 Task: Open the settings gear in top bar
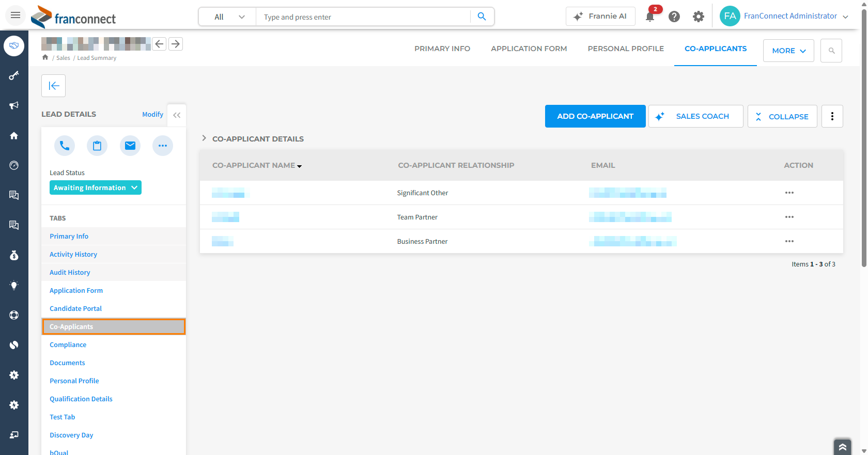[x=699, y=17]
